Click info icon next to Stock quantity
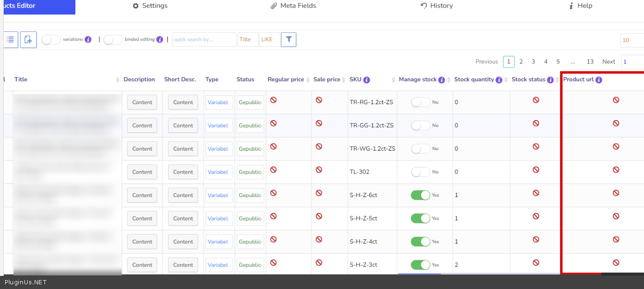The image size is (644, 289). click(499, 80)
